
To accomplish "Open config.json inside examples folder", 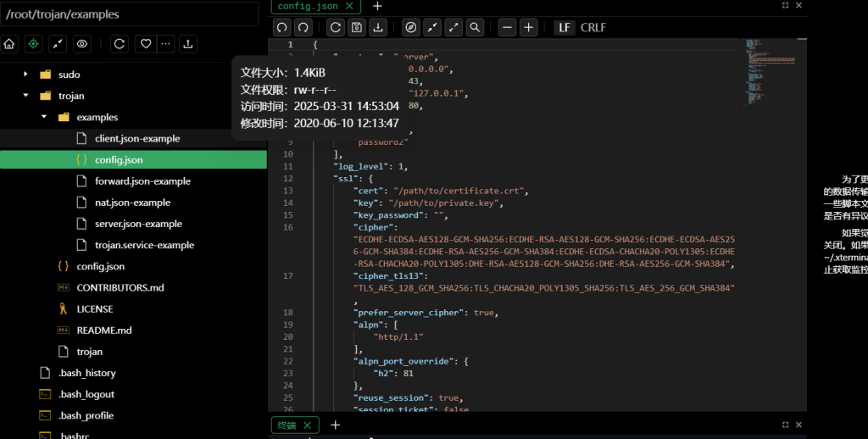I will (133, 159).
